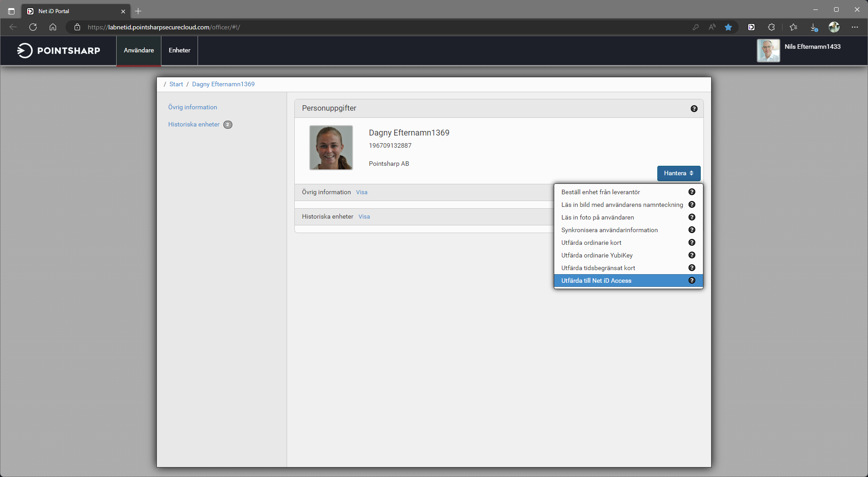Switch to Net iD Portal browser tab

tap(76, 11)
